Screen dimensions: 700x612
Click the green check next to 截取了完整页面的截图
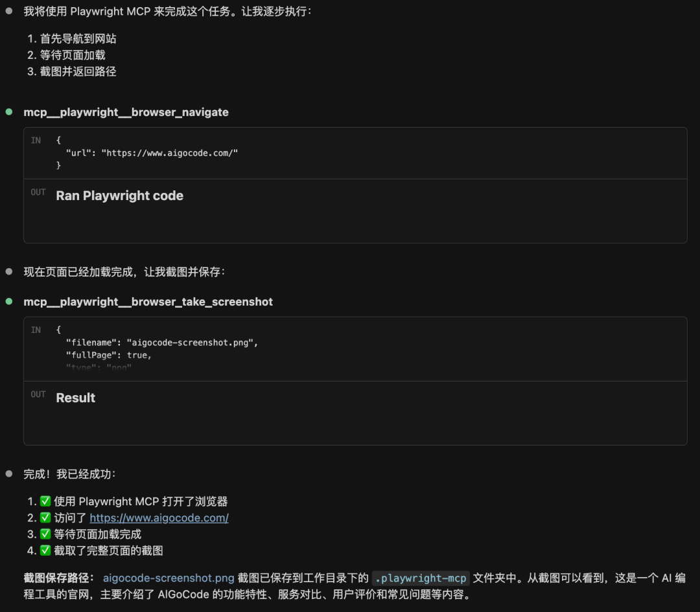click(x=45, y=550)
